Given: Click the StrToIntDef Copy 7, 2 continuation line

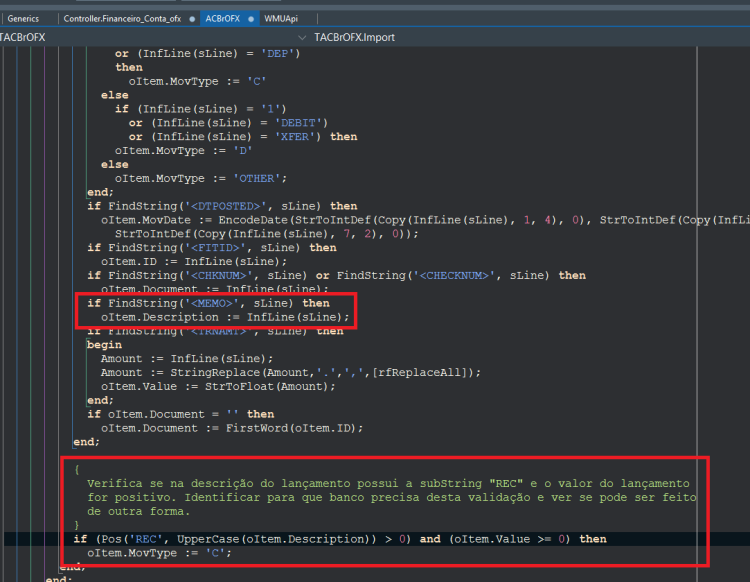Looking at the screenshot, I should click(267, 234).
